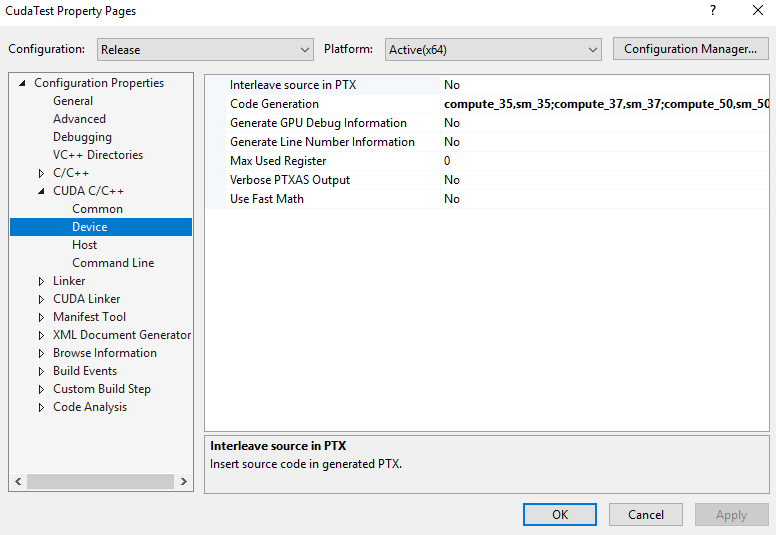Click the Manifest Tool tree label
Screen dimensions: 776x535
pyautogui.click(x=90, y=317)
